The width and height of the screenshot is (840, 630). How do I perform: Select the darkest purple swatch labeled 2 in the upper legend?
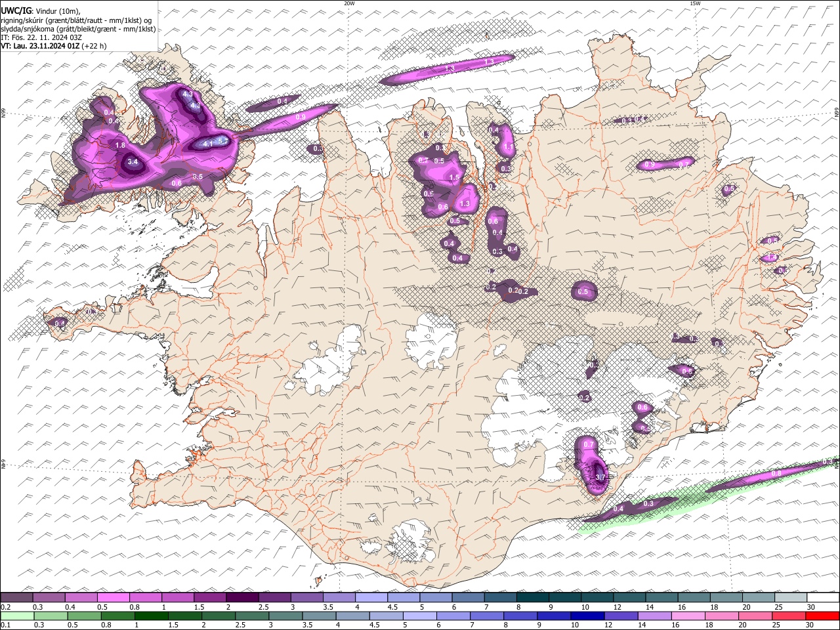pyautogui.click(x=243, y=597)
